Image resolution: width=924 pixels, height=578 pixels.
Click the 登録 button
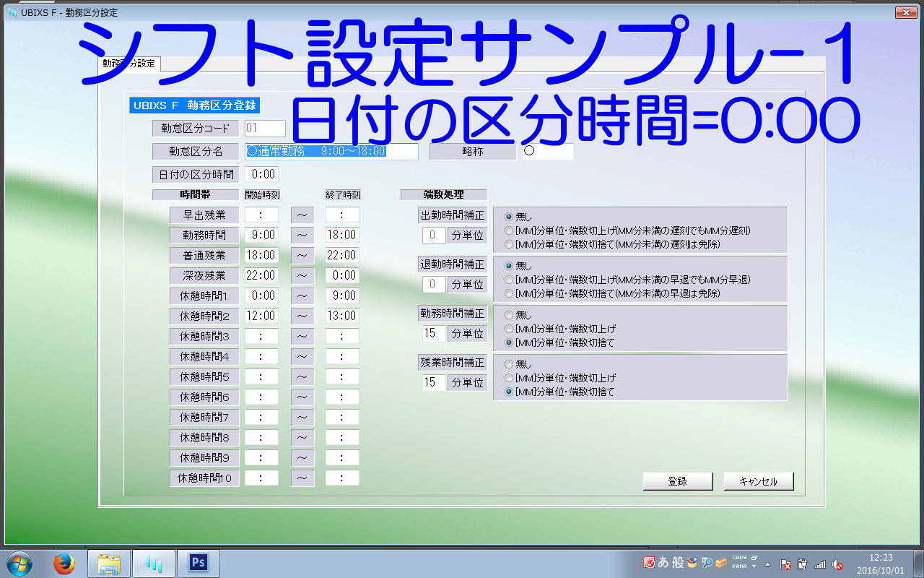pos(677,481)
